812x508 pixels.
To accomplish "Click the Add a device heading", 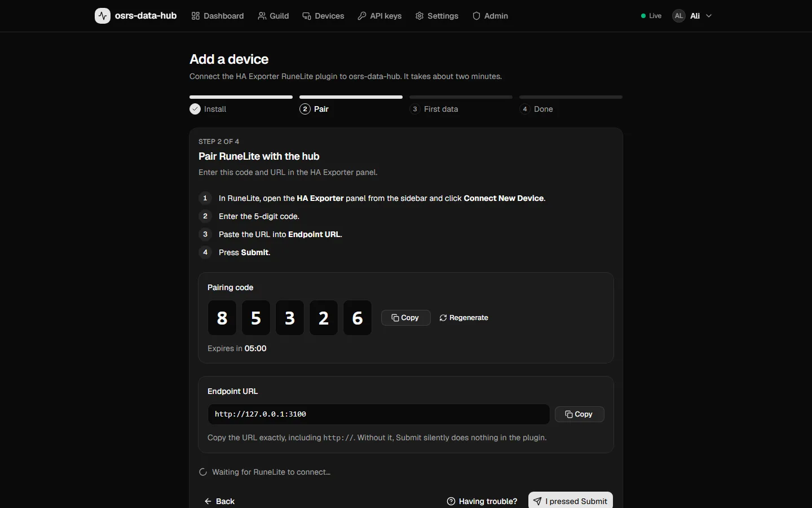I will [229, 59].
